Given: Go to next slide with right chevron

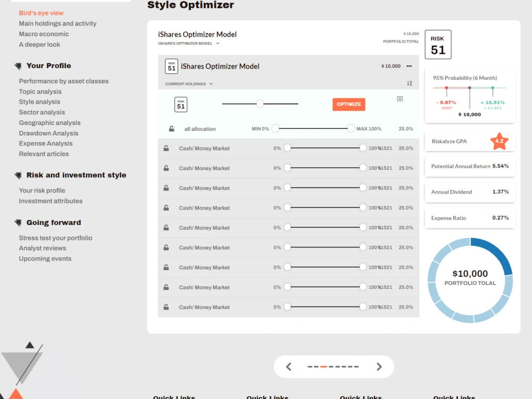Looking at the screenshot, I should [x=379, y=367].
